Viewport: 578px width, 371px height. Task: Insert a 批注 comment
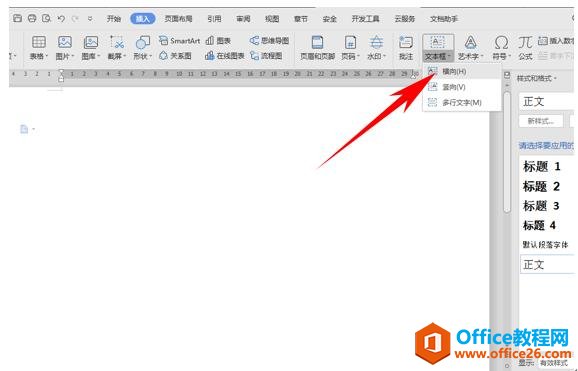coord(406,48)
